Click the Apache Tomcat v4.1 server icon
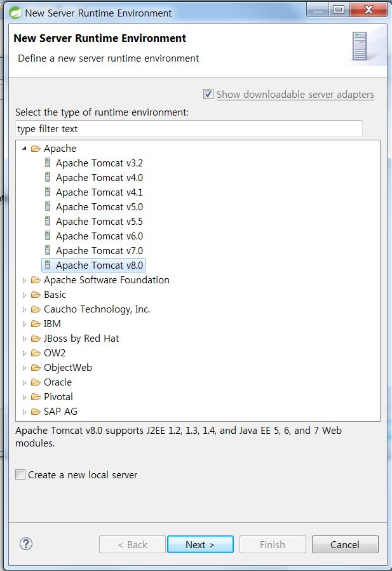This screenshot has height=571, width=392. (x=48, y=192)
